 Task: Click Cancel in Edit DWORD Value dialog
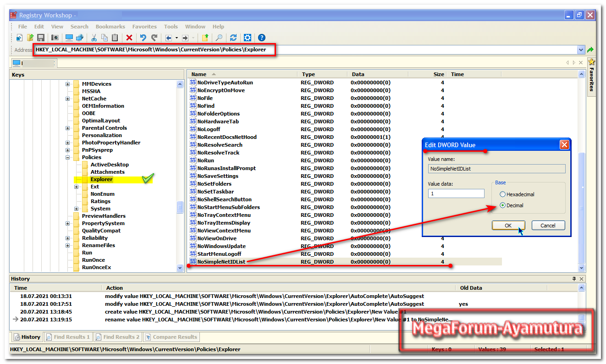click(548, 226)
